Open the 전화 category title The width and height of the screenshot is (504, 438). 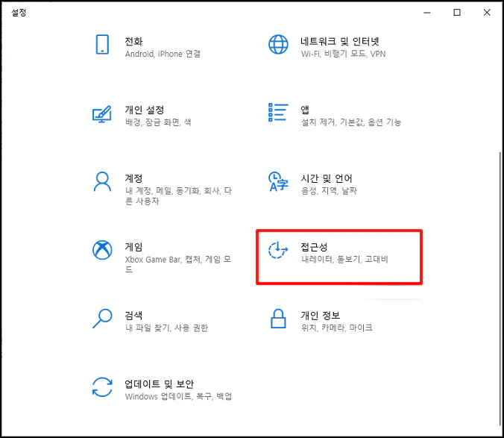point(133,42)
